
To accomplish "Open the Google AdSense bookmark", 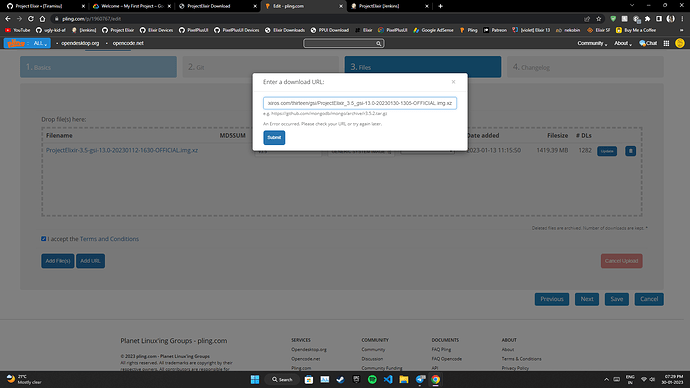I will pos(433,30).
